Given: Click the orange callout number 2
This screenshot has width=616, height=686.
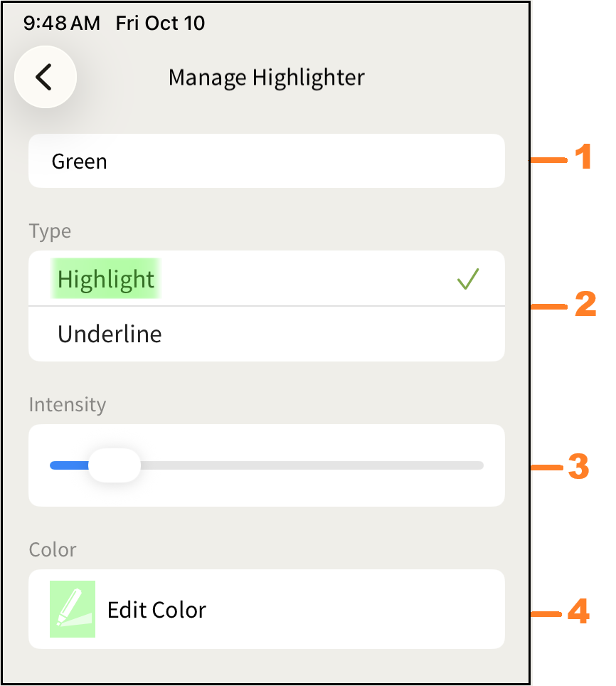Looking at the screenshot, I should pos(585,305).
